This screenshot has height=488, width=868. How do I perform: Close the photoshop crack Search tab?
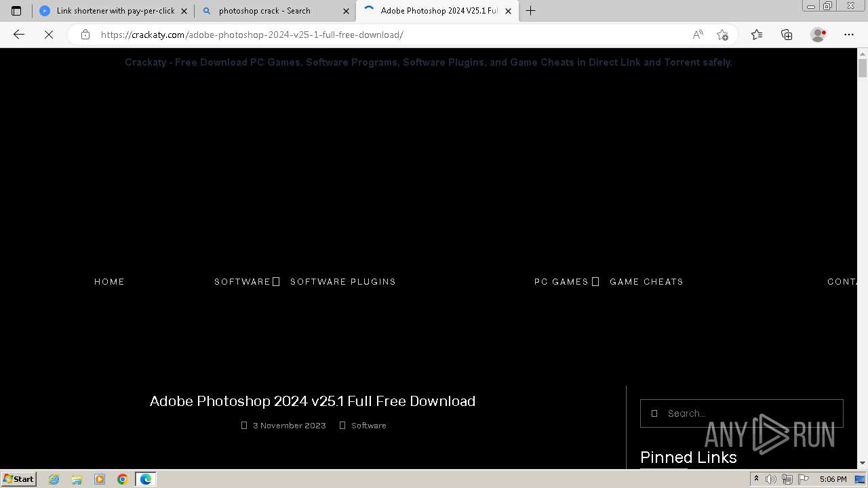click(x=346, y=11)
